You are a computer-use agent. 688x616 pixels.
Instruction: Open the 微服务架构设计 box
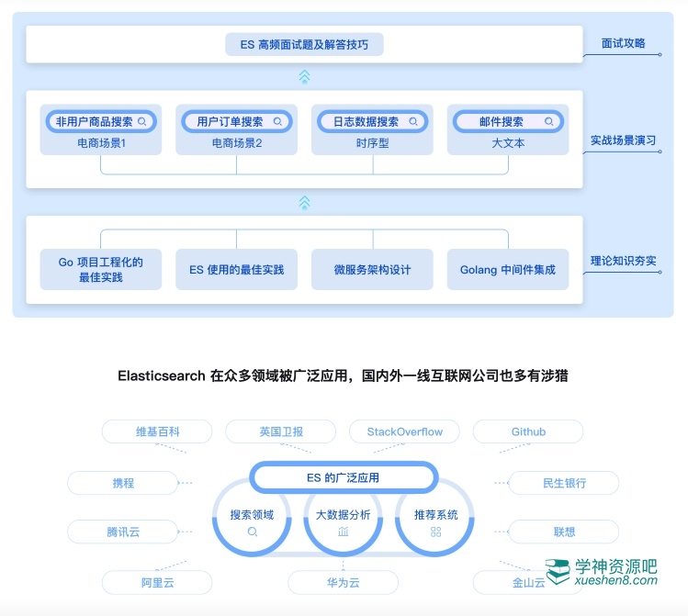coord(372,270)
